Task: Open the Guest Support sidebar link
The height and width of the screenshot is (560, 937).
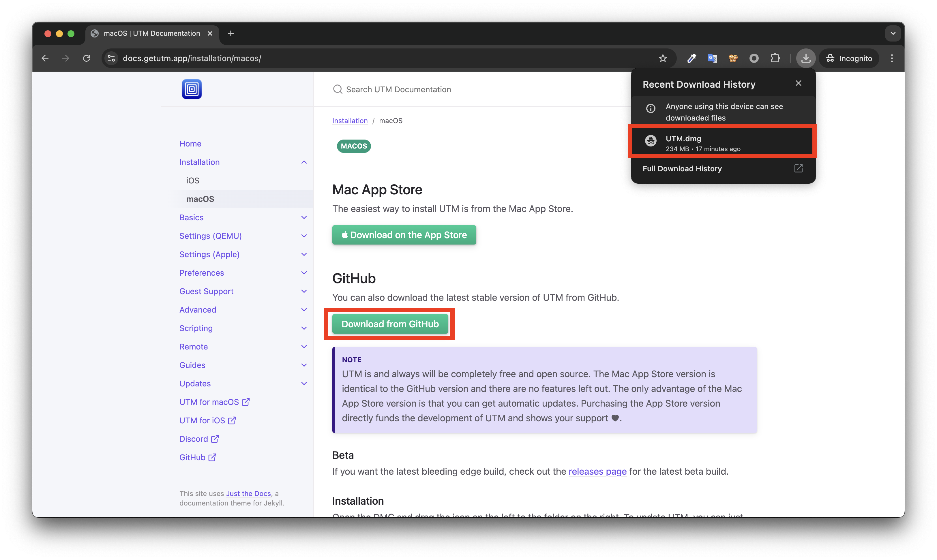Action: (206, 291)
